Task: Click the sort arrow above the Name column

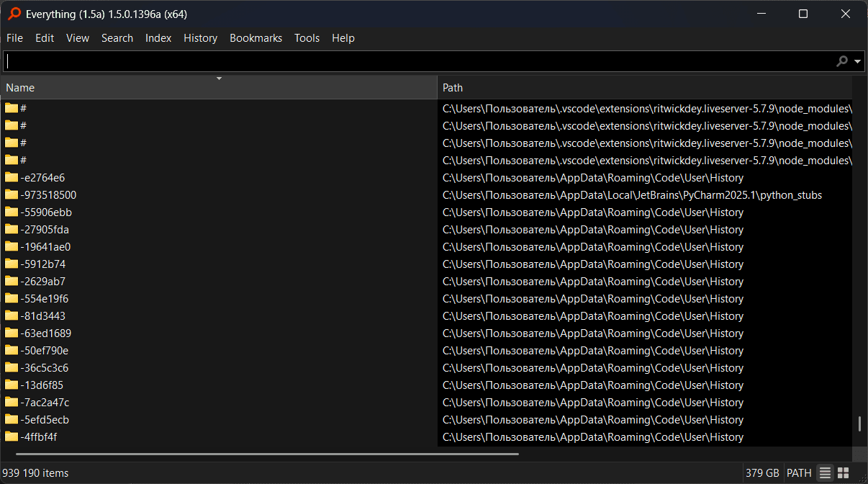Action: point(219,79)
